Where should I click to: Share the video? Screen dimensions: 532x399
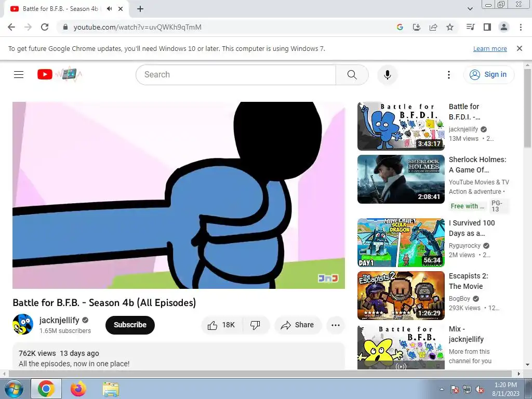click(298, 325)
